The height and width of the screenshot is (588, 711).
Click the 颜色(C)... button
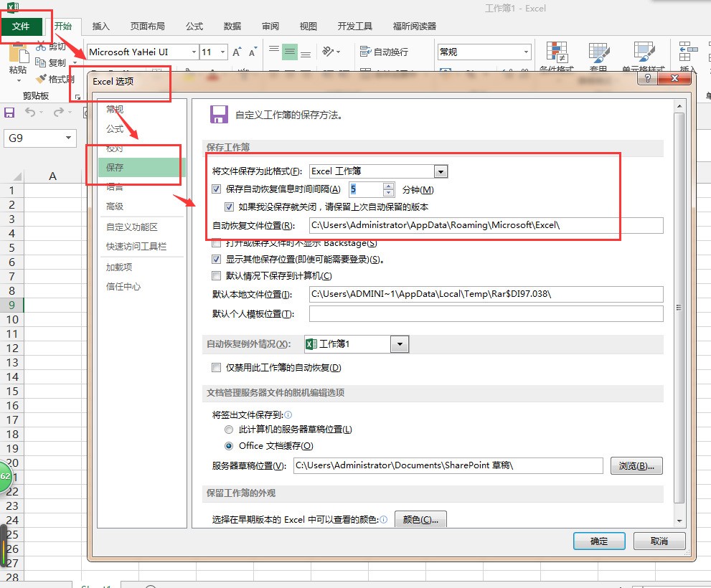pyautogui.click(x=420, y=520)
